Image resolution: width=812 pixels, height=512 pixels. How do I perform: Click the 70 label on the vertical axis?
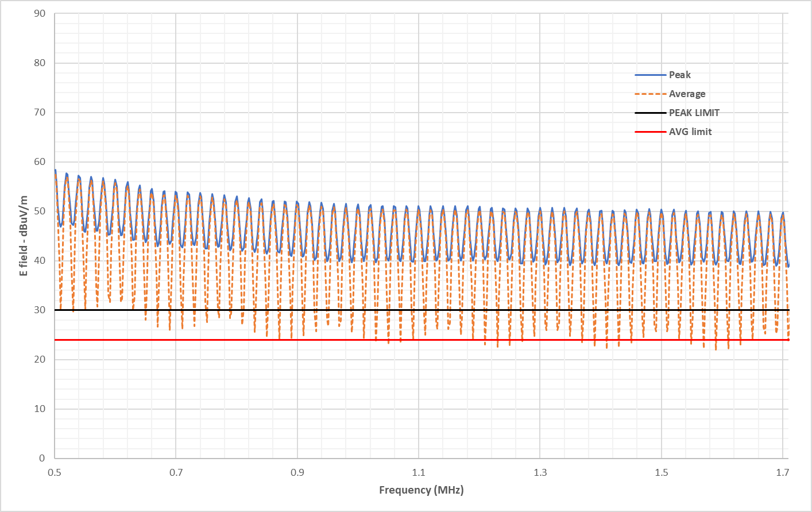[x=40, y=112]
